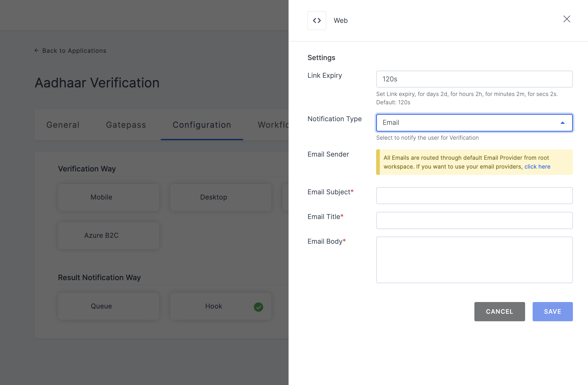Toggle Desktop verification way option
This screenshot has height=385, width=588.
coord(214,197)
